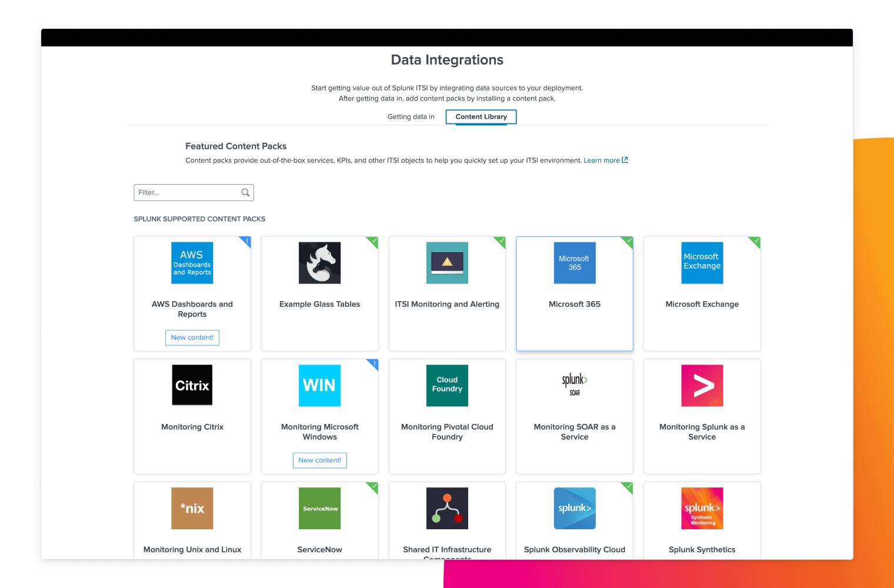The image size is (894, 588).
Task: Open the Cloud Foundry pack icon
Action: click(x=447, y=385)
